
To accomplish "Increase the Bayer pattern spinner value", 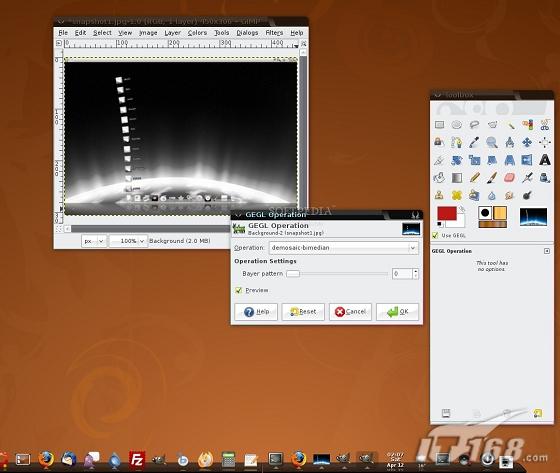I will 415,272.
